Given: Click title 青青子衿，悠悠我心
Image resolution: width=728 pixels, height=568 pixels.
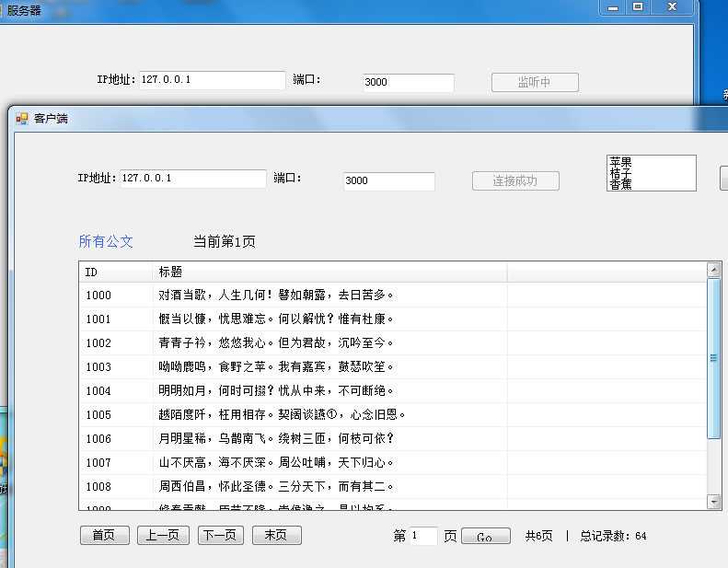Looking at the screenshot, I should tap(276, 343).
